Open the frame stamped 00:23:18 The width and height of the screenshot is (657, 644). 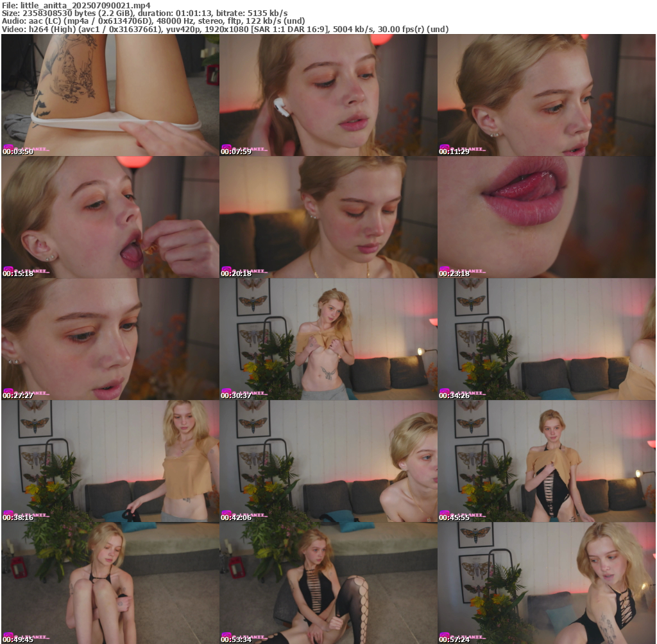(x=547, y=217)
